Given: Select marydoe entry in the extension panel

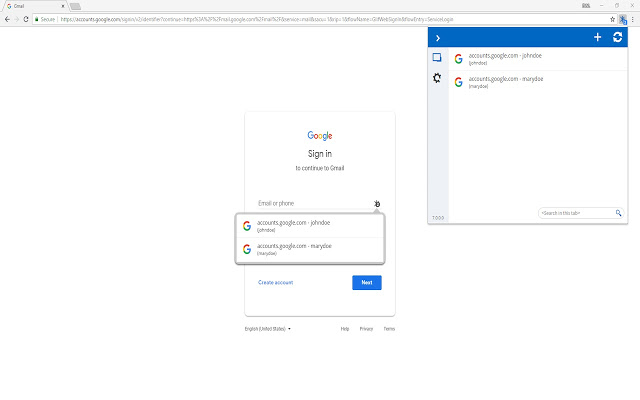Looking at the screenshot, I should point(538,82).
